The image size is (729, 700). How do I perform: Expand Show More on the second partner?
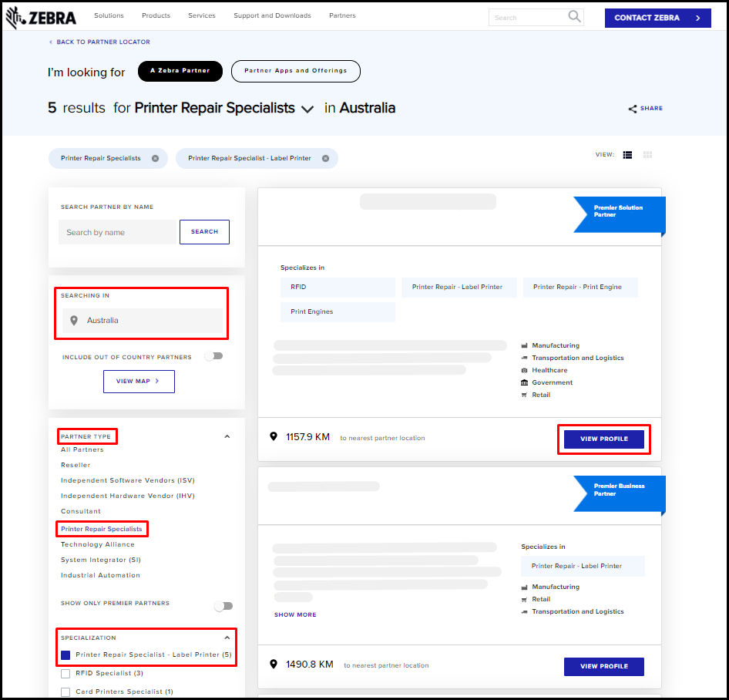click(x=295, y=614)
